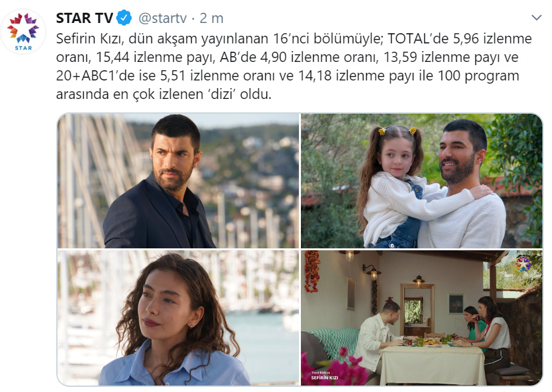View the dinner table scene photo
This screenshot has height=392, width=552.
coord(422,318)
